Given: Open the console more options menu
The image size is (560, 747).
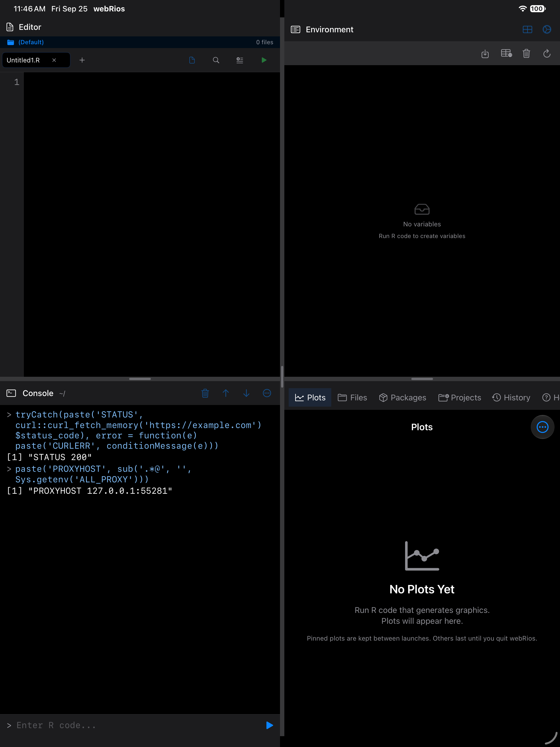Looking at the screenshot, I should [x=267, y=393].
